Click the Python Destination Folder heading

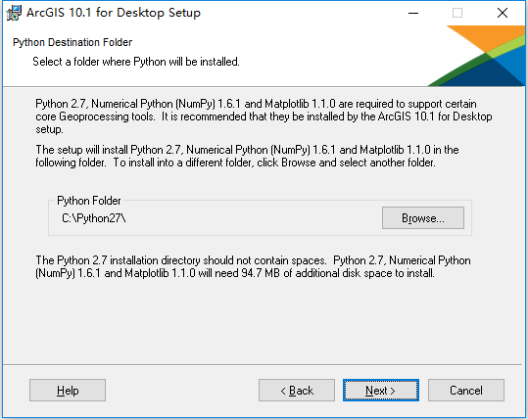pos(72,42)
